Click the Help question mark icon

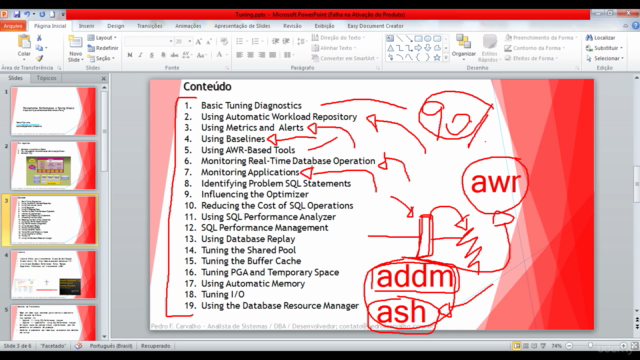click(636, 25)
